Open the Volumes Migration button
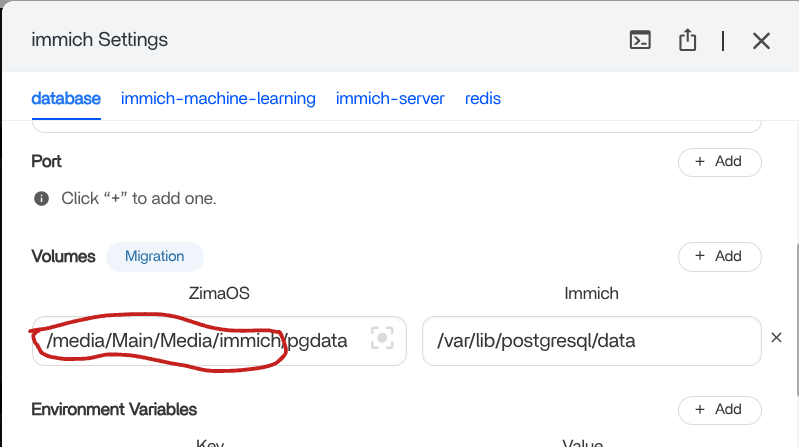799x447 pixels. [155, 256]
